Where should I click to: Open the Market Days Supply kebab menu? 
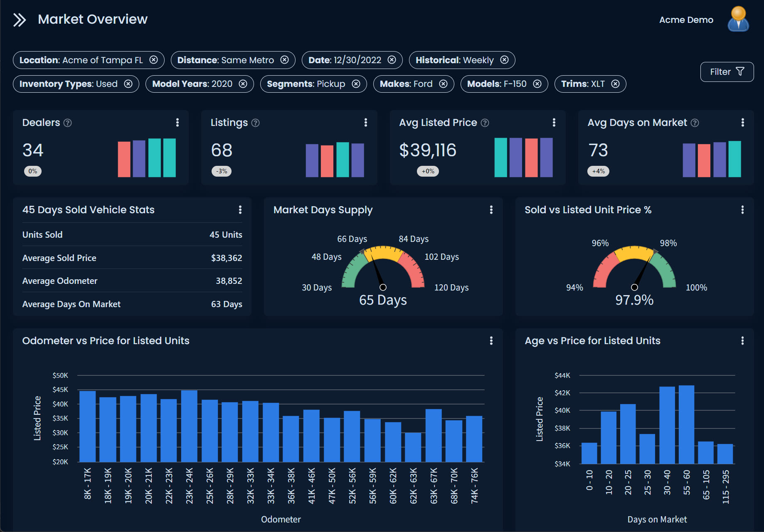(491, 210)
